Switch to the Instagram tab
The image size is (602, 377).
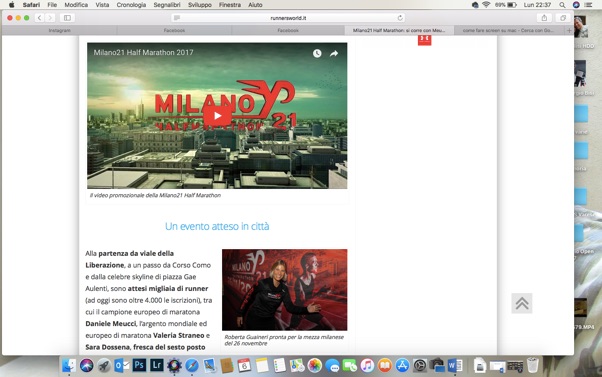pyautogui.click(x=60, y=30)
